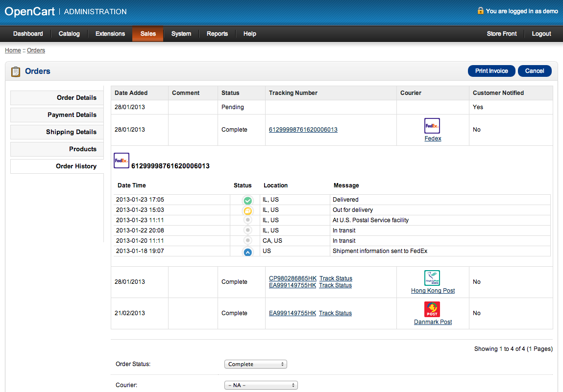
Task: Click Track Status for CP980286865HK
Action: [336, 278]
